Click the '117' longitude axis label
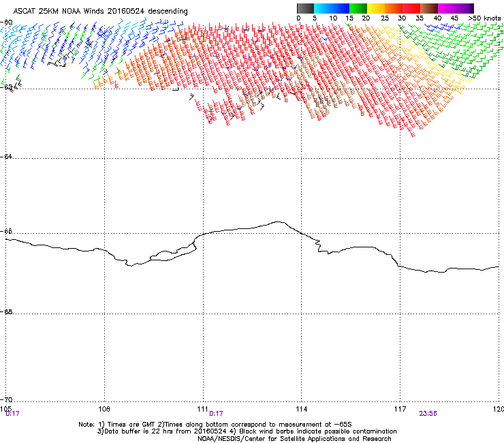504x443 pixels. (x=400, y=408)
